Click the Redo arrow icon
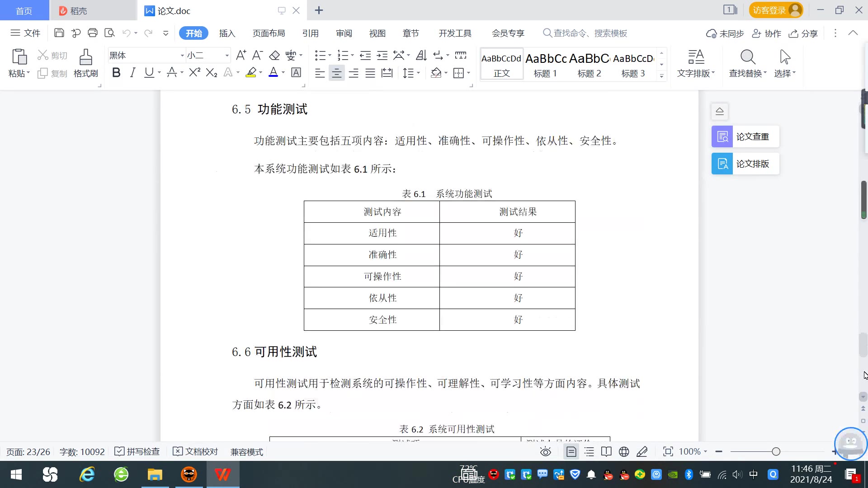The height and width of the screenshot is (488, 868). (x=148, y=33)
